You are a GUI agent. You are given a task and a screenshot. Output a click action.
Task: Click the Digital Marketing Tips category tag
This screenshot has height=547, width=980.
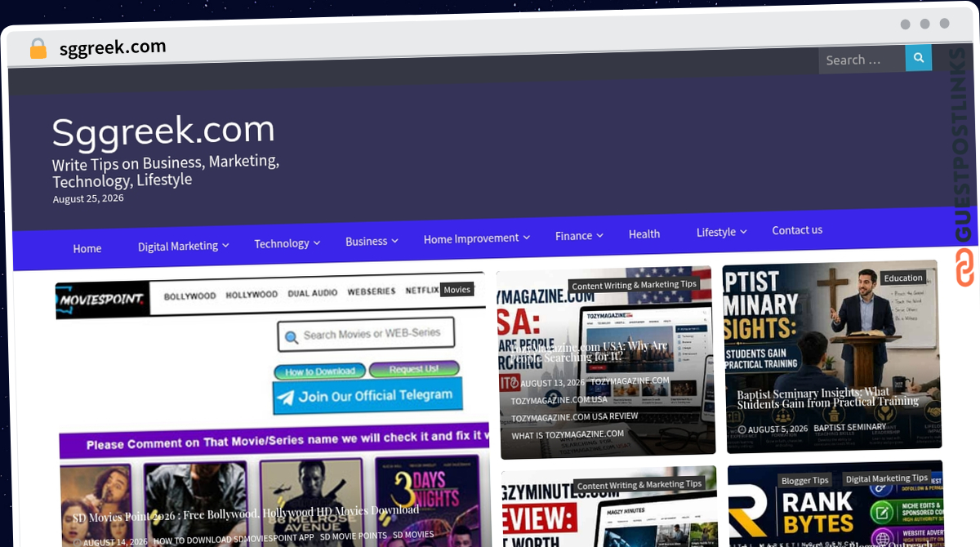pyautogui.click(x=887, y=478)
